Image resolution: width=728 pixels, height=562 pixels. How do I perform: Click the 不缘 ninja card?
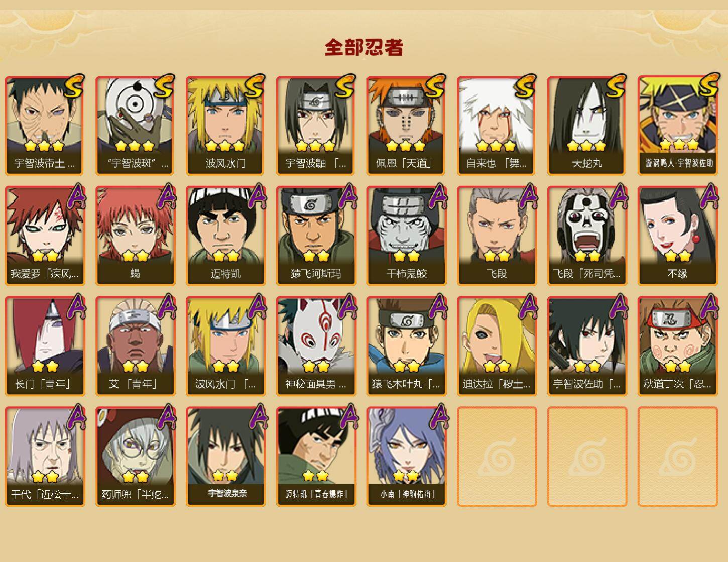click(x=677, y=236)
